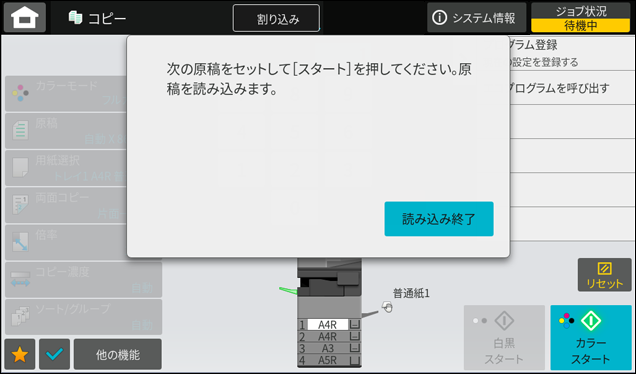Open コピー濃度 exposure setting
636x374 pixels.
(x=84, y=279)
